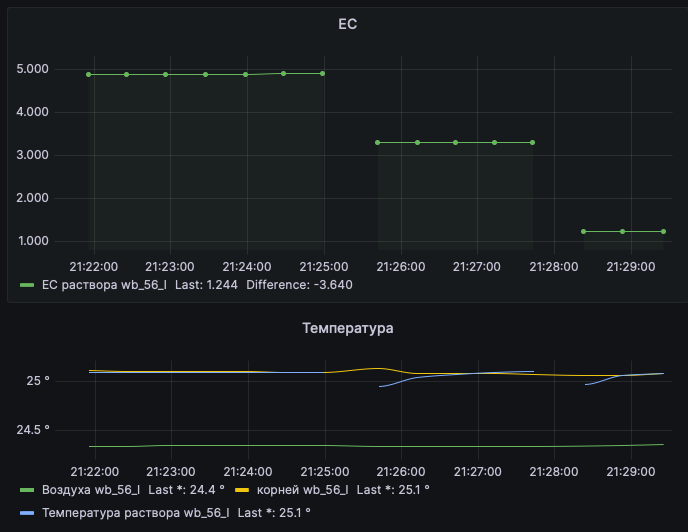Click the green swatch for EC раствора
The height and width of the screenshot is (532, 688).
pyautogui.click(x=27, y=285)
